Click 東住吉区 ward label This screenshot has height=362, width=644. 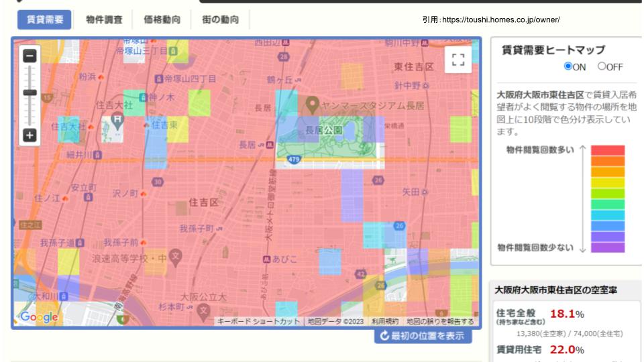coord(414,66)
